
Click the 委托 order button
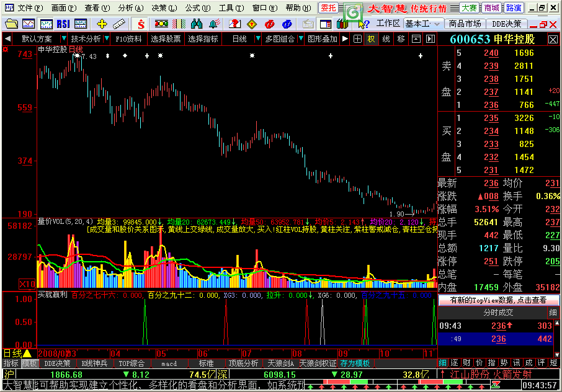click(328, 8)
